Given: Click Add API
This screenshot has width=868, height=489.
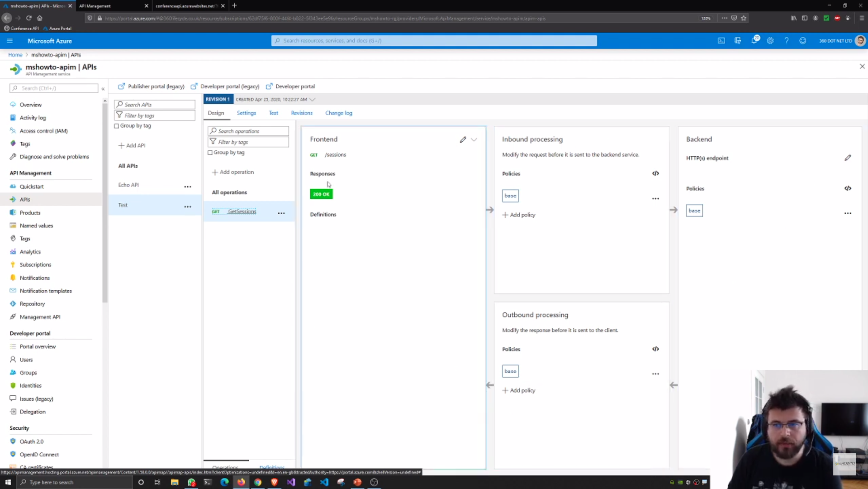Looking at the screenshot, I should (132, 146).
